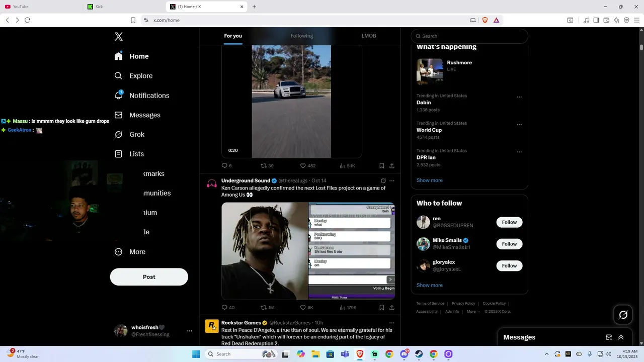The width and height of the screenshot is (644, 362).
Task: Switch to the Following tab
Action: point(302,36)
